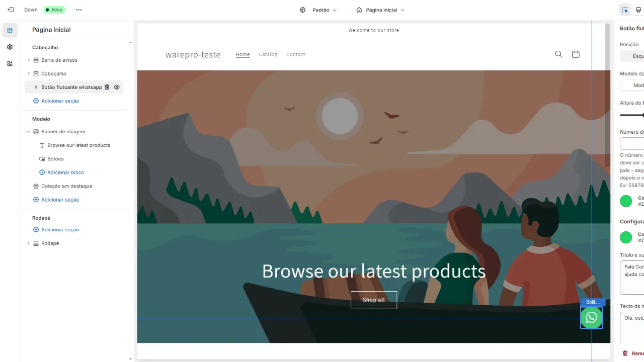Hide the Botão flutuante whatsapp section
This screenshot has height=362, width=644.
click(x=117, y=87)
